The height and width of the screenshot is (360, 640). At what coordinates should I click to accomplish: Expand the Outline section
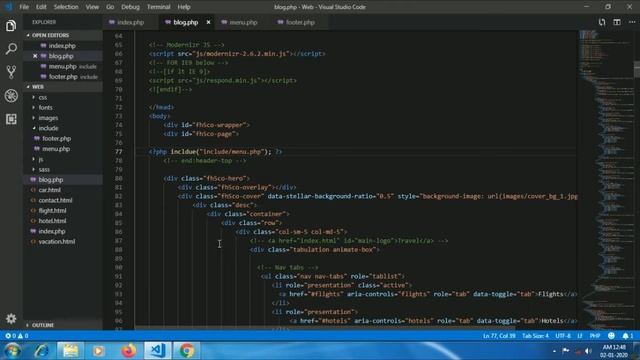point(63,325)
